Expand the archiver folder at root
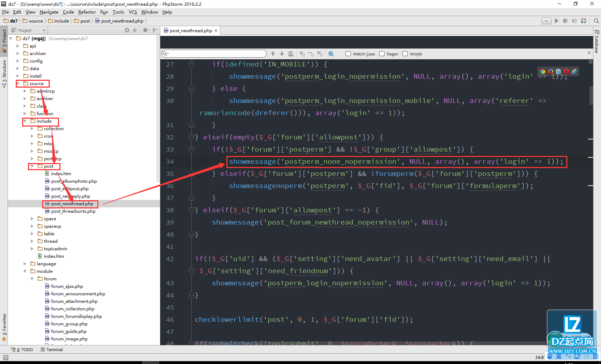Viewport: 601px width, 364px height. (18, 54)
